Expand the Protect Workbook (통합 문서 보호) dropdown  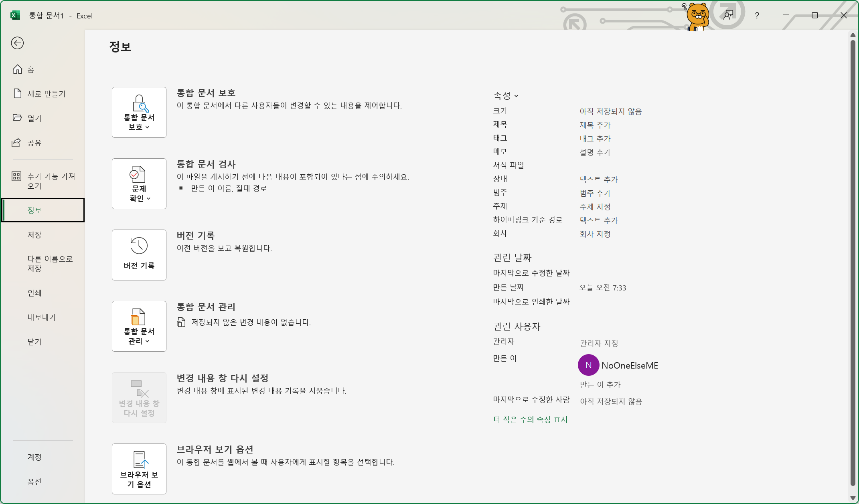click(x=139, y=112)
